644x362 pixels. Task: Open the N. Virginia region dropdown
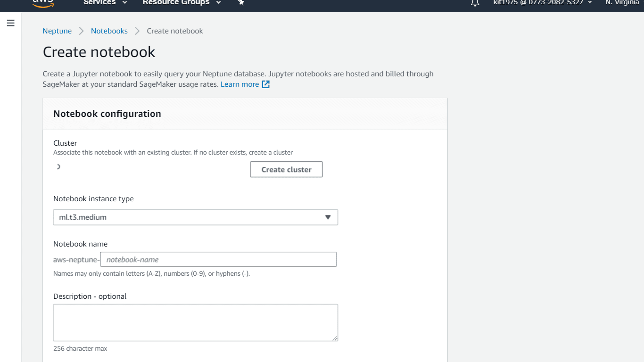622,3
